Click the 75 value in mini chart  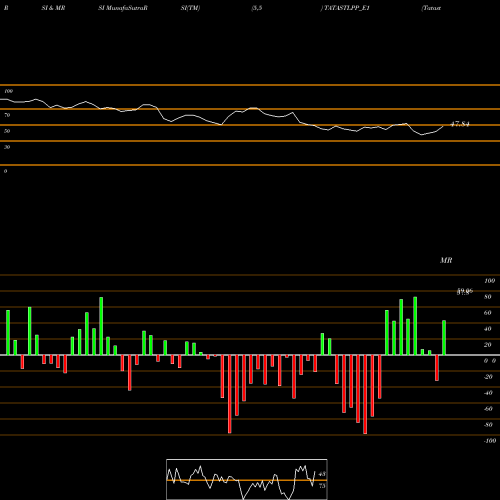tap(322, 486)
